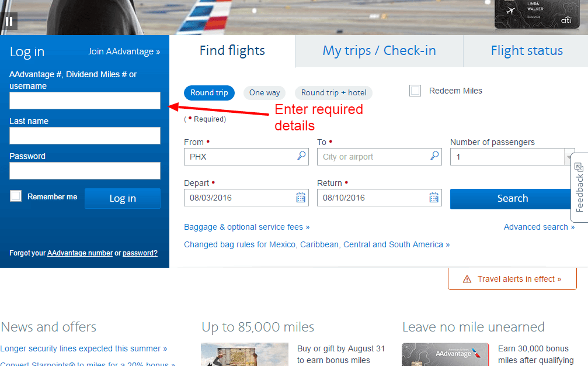
Task: Click the warning triangle on the travel alert
Action: (x=467, y=279)
